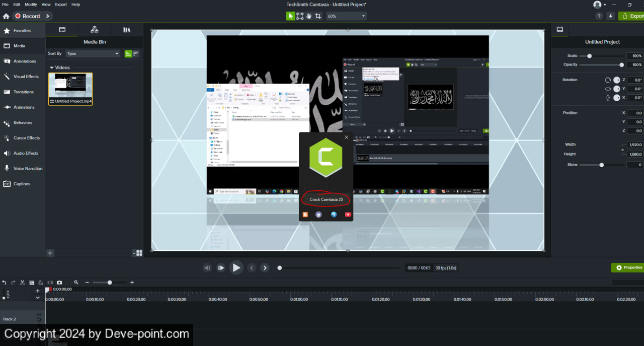Capture frame with camera icon
This screenshot has height=346, width=644.
tap(59, 283)
